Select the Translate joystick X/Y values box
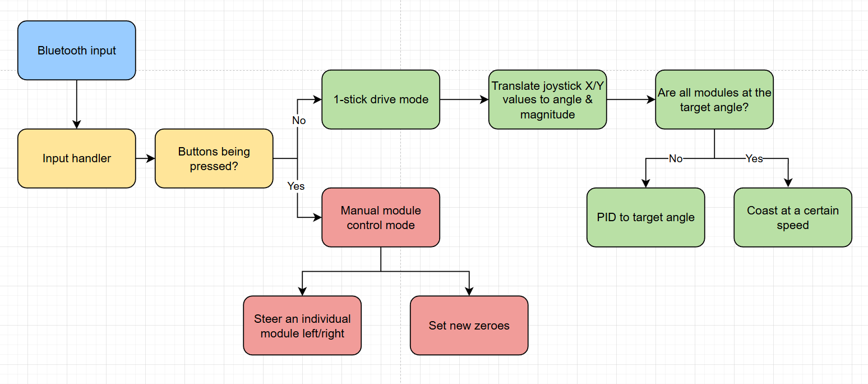Image resolution: width=868 pixels, height=384 pixels. [x=547, y=99]
